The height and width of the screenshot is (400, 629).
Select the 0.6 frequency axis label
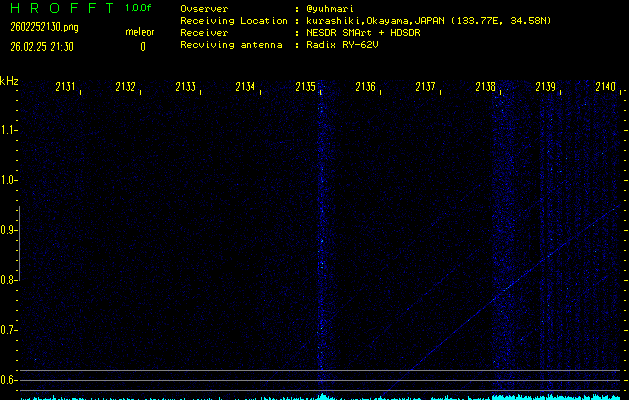tap(9, 380)
